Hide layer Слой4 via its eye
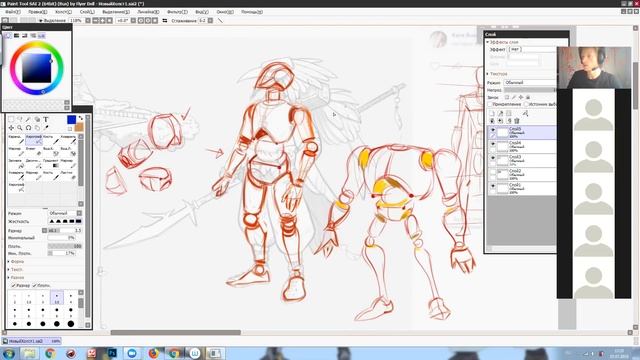The width and height of the screenshot is (640, 360). coord(493,144)
